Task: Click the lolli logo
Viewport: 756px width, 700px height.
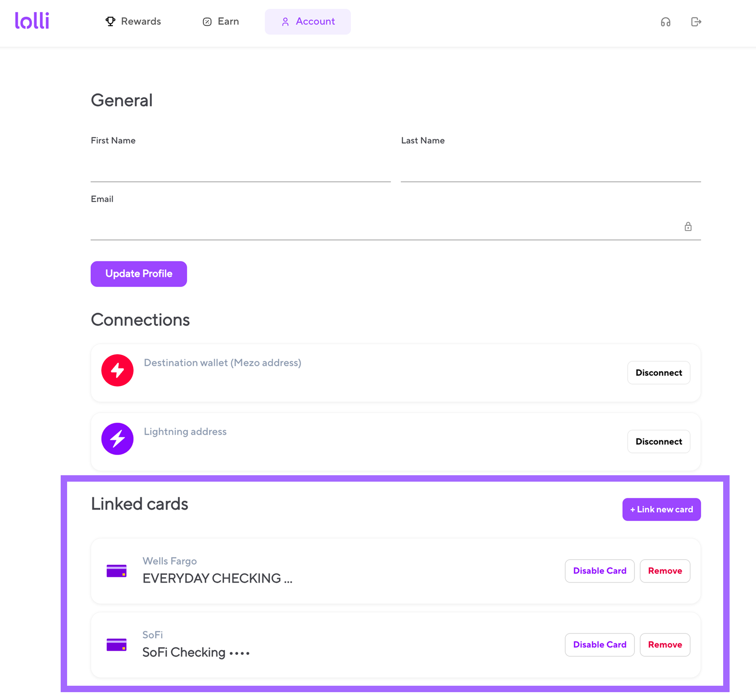Action: pyautogui.click(x=32, y=21)
